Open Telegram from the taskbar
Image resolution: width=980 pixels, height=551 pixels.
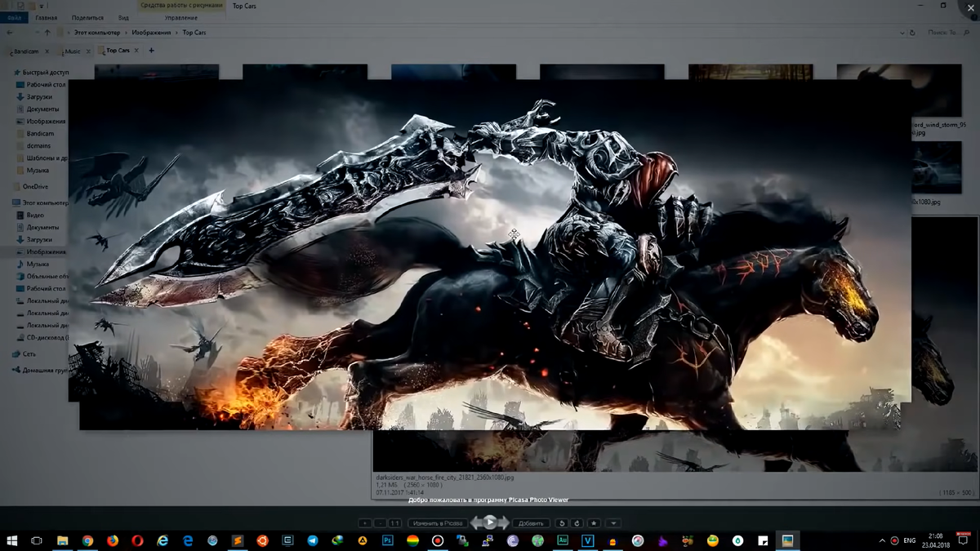[313, 540]
